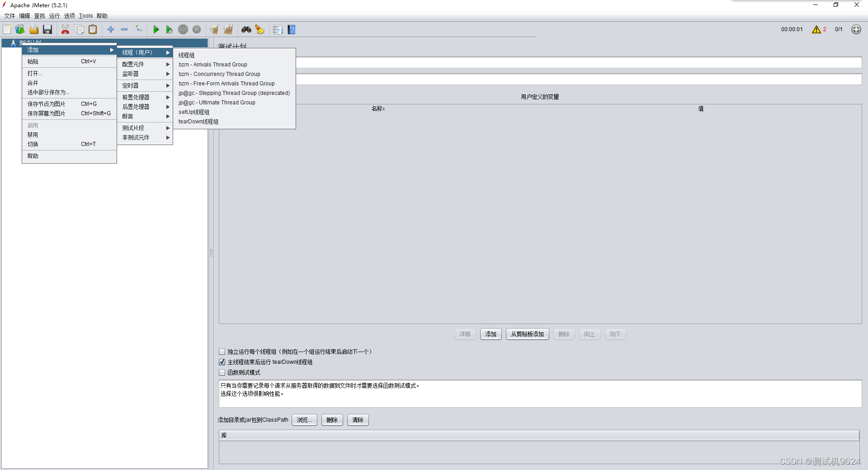Expand the 非测试元件 submenu
This screenshot has height=470, width=868.
pos(145,137)
